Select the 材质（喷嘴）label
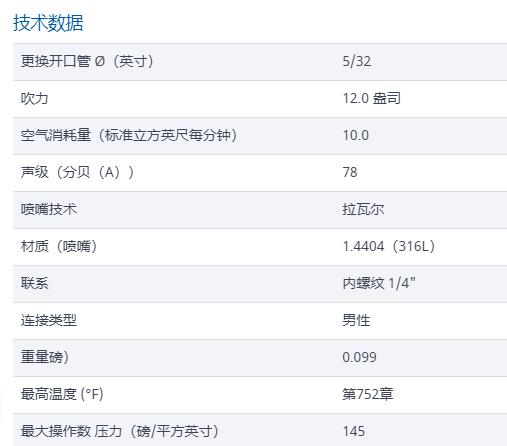Screen dimensions: 507x446 (59, 246)
